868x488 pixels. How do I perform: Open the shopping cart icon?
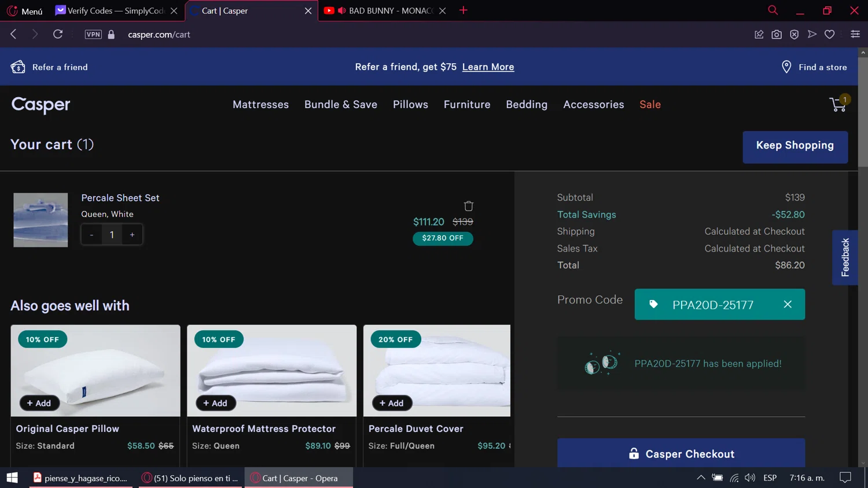(838, 103)
